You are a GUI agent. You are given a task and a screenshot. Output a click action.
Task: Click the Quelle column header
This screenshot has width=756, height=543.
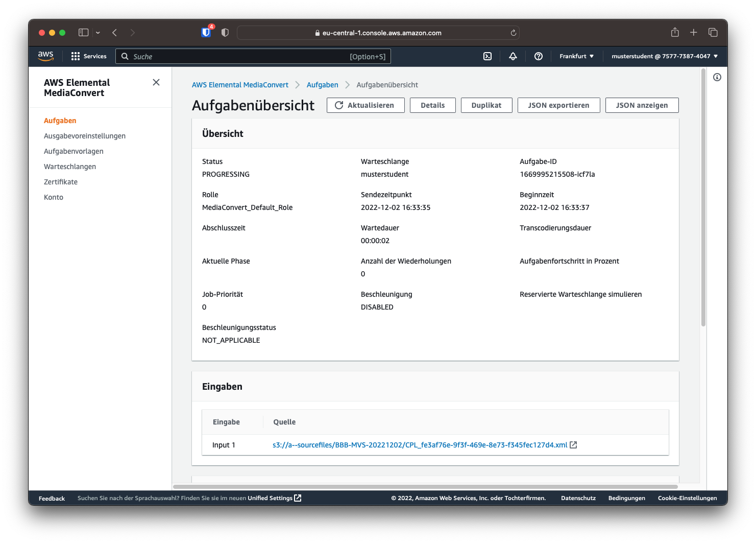coord(284,422)
